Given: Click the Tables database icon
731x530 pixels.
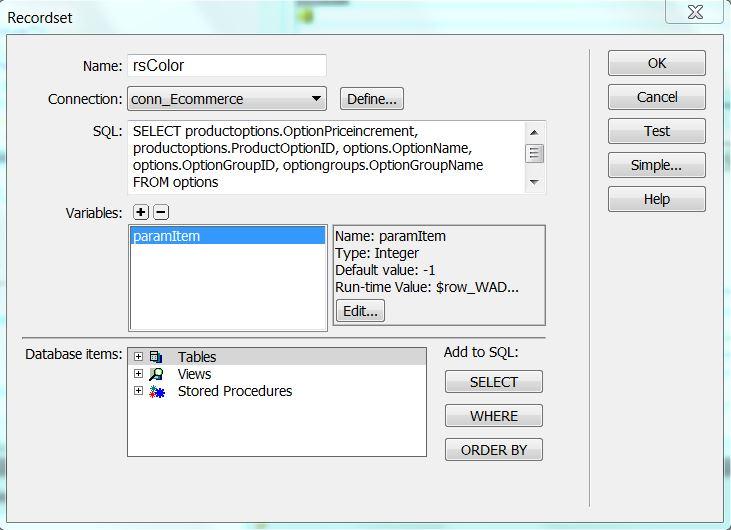Looking at the screenshot, I should [156, 357].
